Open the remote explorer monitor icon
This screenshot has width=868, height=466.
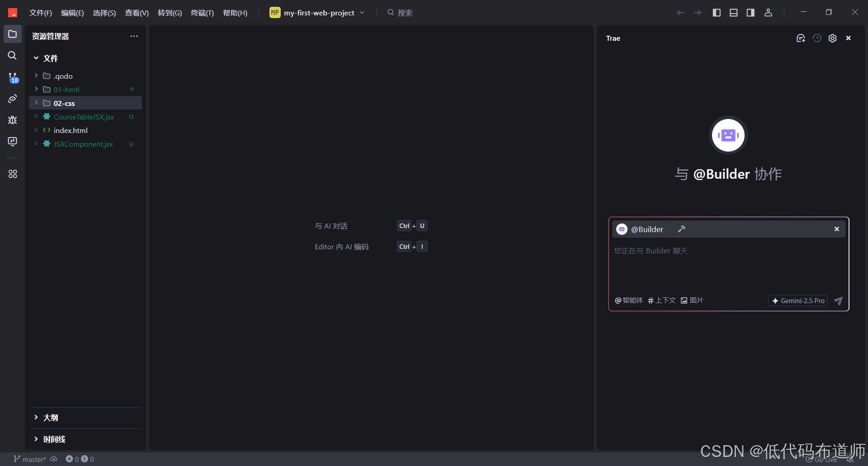tap(13, 142)
